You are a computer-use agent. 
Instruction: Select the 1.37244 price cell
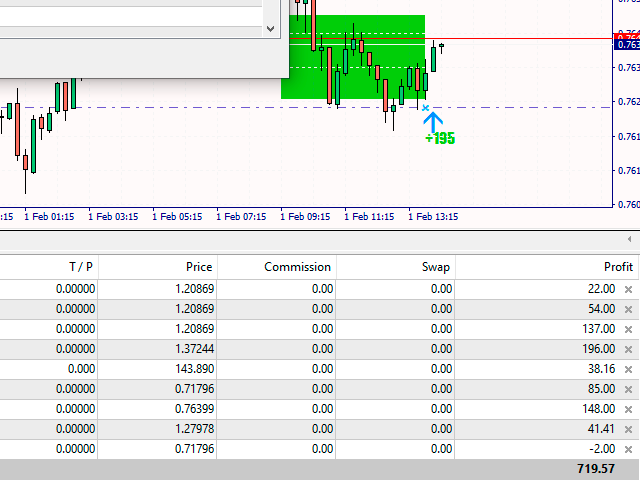158,349
